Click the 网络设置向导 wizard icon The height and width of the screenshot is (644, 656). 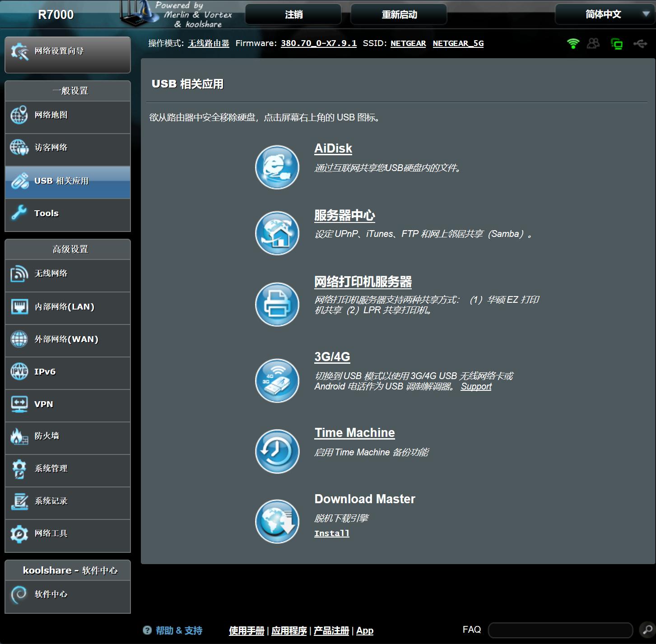pos(19,51)
